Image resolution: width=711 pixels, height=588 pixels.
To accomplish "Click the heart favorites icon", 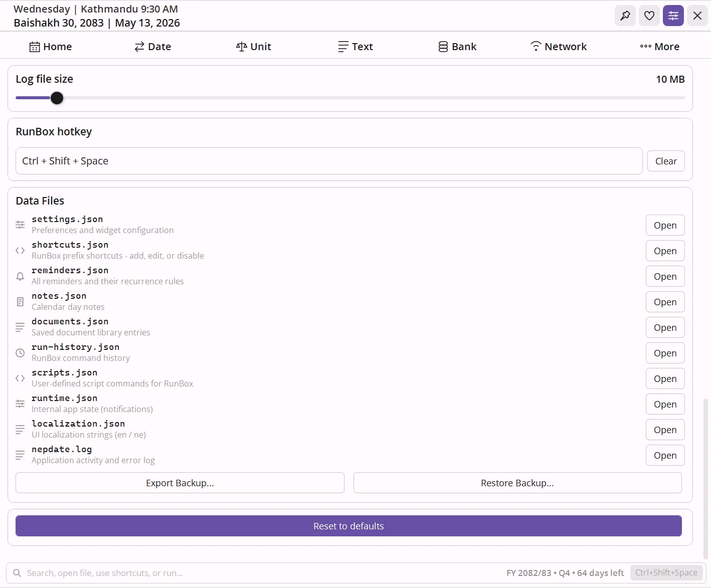I will [649, 16].
